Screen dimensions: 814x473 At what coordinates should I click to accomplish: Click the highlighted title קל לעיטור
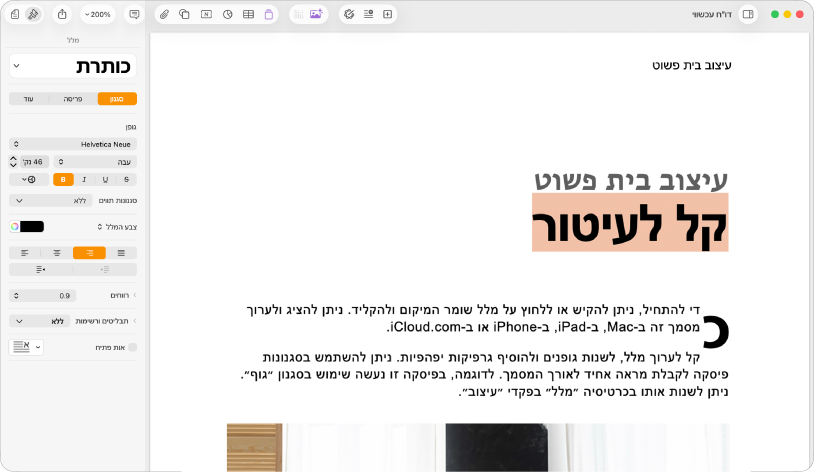630,223
